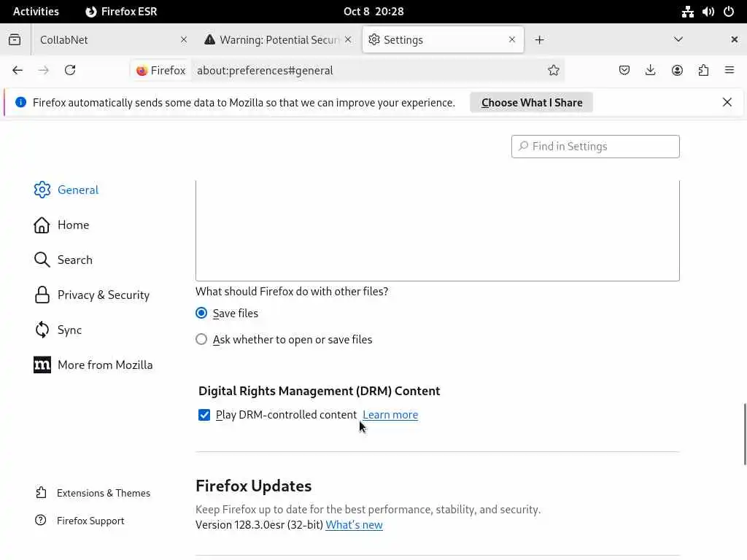Open Privacy & Security settings category

coord(103,295)
